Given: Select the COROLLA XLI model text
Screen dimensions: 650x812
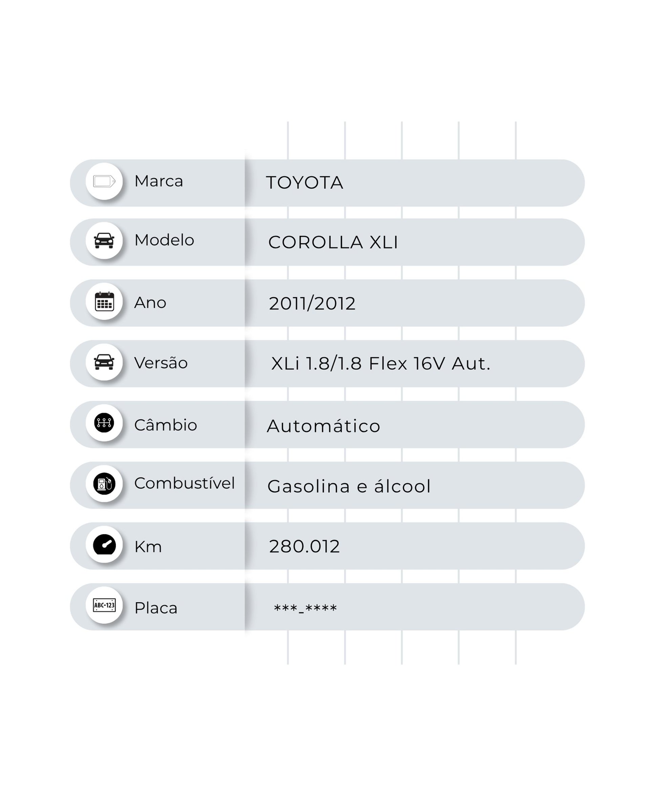Looking at the screenshot, I should coord(333,242).
